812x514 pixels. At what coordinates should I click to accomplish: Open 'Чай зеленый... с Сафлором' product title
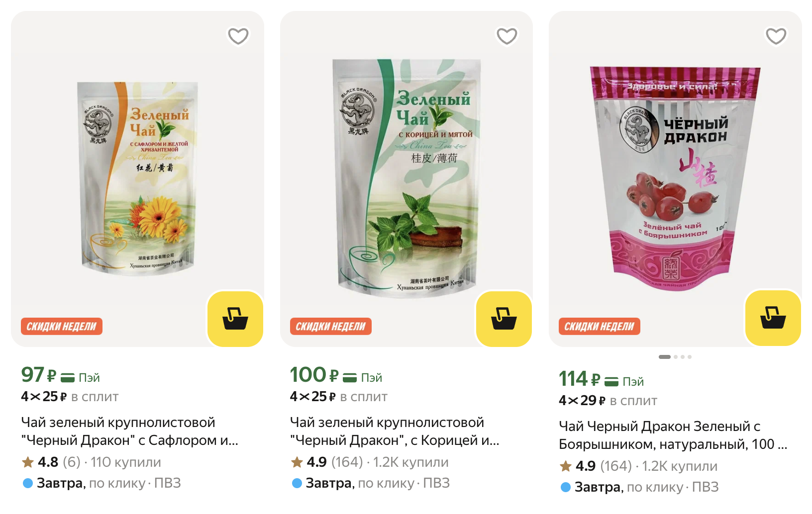(x=130, y=431)
